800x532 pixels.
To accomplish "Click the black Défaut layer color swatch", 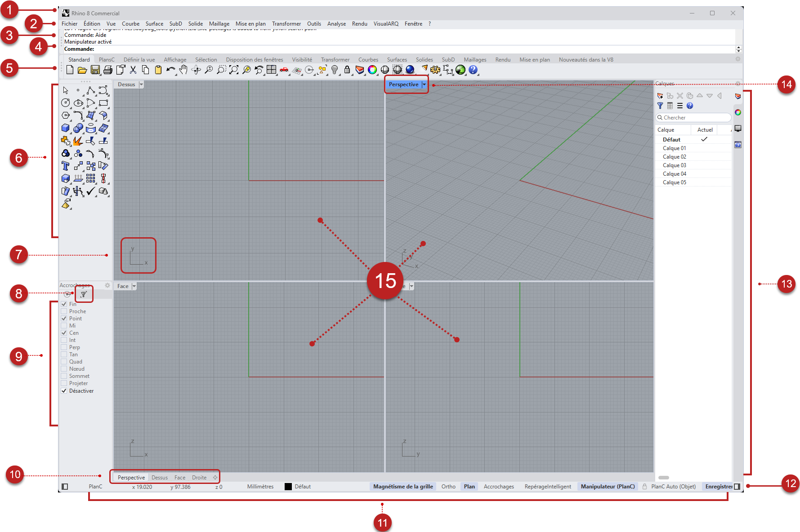I will point(288,487).
